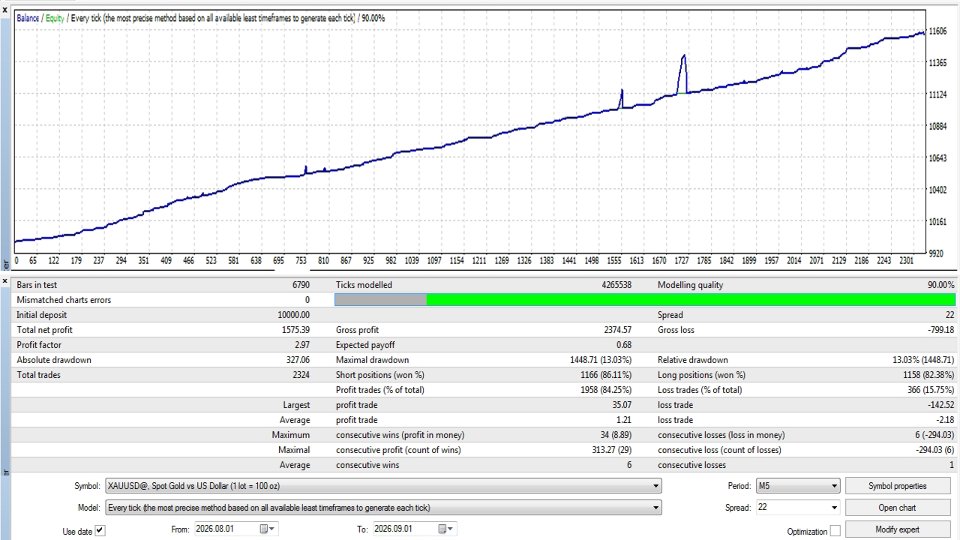
Task: Enable the Optimization checkbox
Action: [x=835, y=531]
